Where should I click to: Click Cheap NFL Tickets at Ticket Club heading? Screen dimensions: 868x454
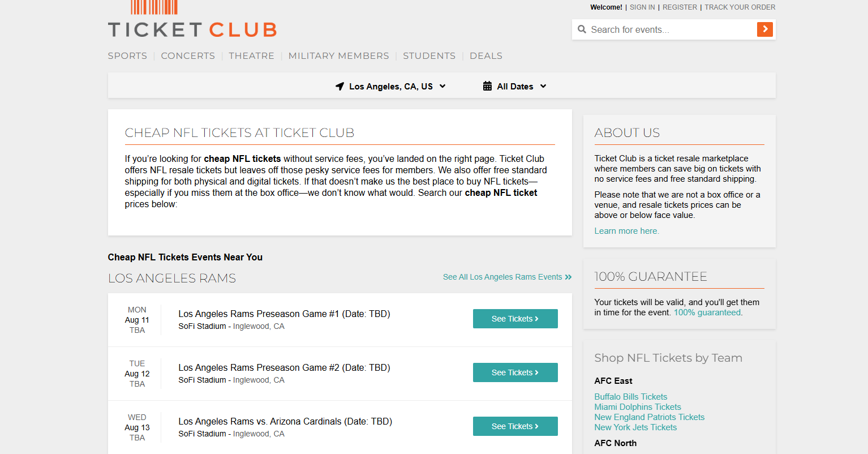coord(239,132)
